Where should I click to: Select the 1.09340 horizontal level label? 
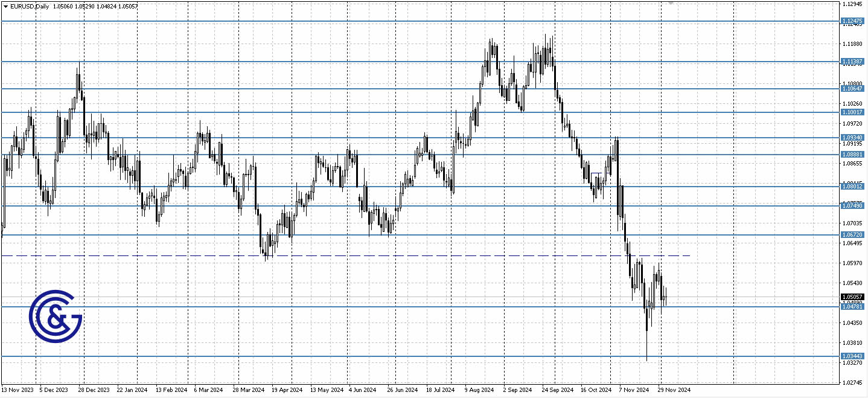852,137
